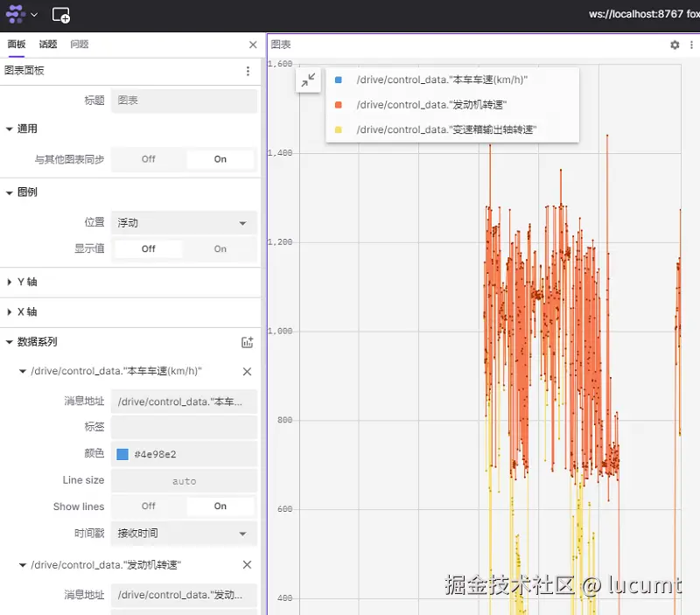Screen dimensions: 700x615
Task: Open the chart panel settings gear
Action: (x=674, y=44)
